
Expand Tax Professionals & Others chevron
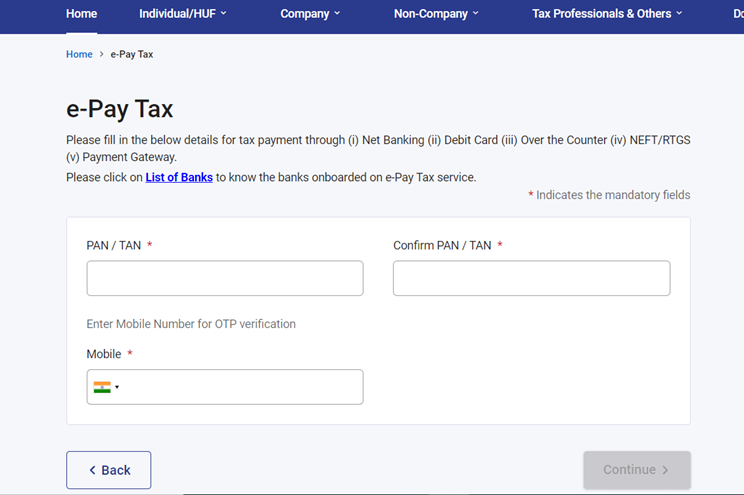(679, 14)
